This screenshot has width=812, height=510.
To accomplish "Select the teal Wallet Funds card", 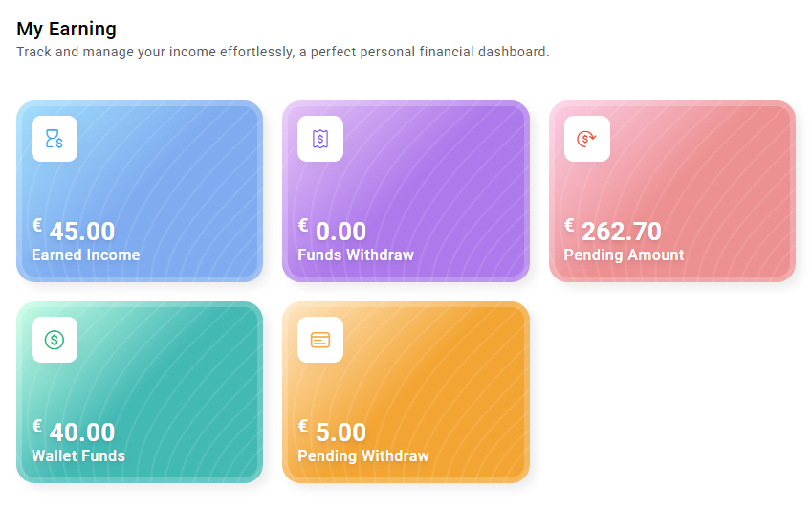I will (140, 392).
